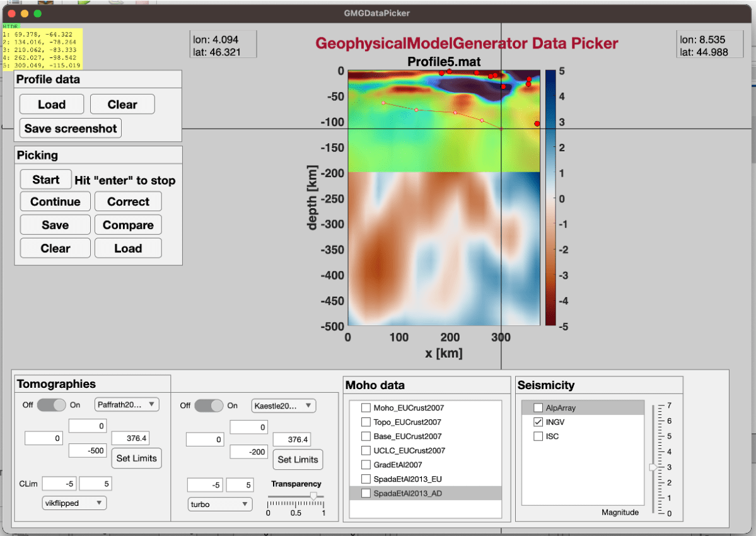Click Set Limits for Kaestle tomography
Screen dimensions: 756x536
tap(298, 459)
